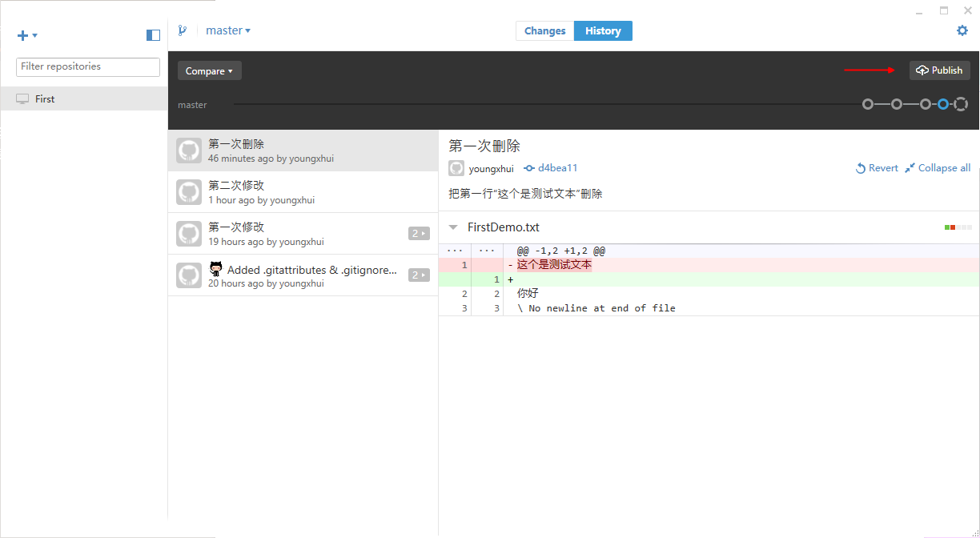Select the third commit node on timeline
980x538 pixels.
926,104
